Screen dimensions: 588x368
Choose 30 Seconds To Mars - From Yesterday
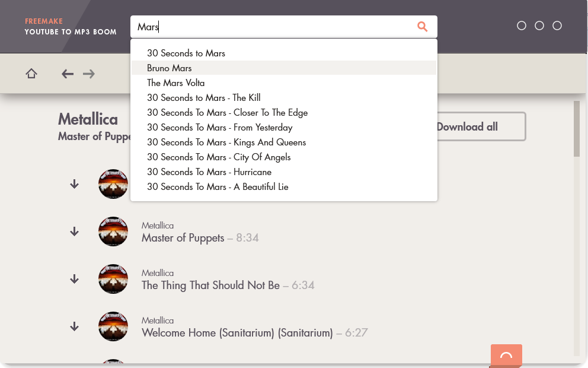(284, 127)
